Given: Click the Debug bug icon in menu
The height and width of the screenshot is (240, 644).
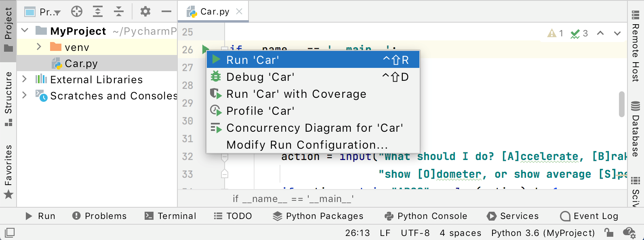Looking at the screenshot, I should coord(216,76).
